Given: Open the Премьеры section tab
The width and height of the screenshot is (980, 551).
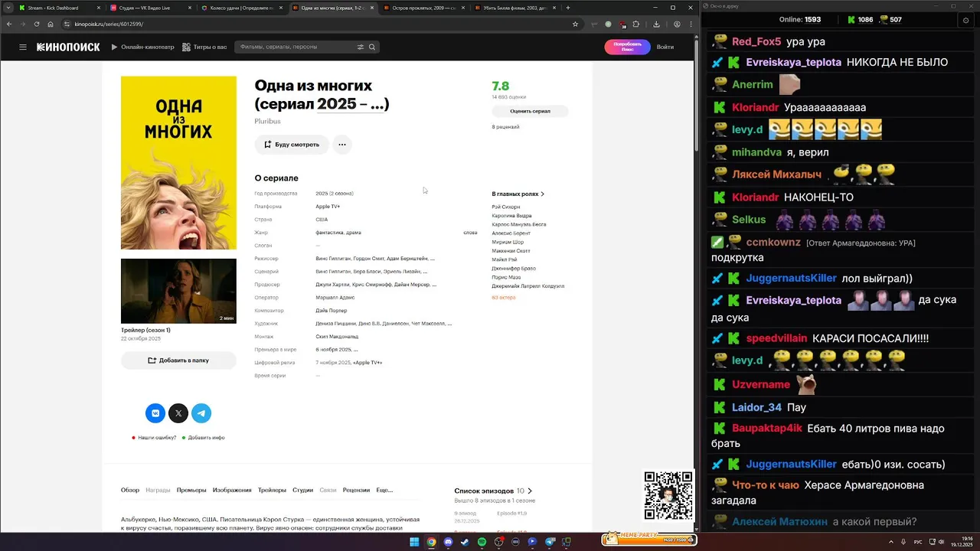Looking at the screenshot, I should [191, 490].
